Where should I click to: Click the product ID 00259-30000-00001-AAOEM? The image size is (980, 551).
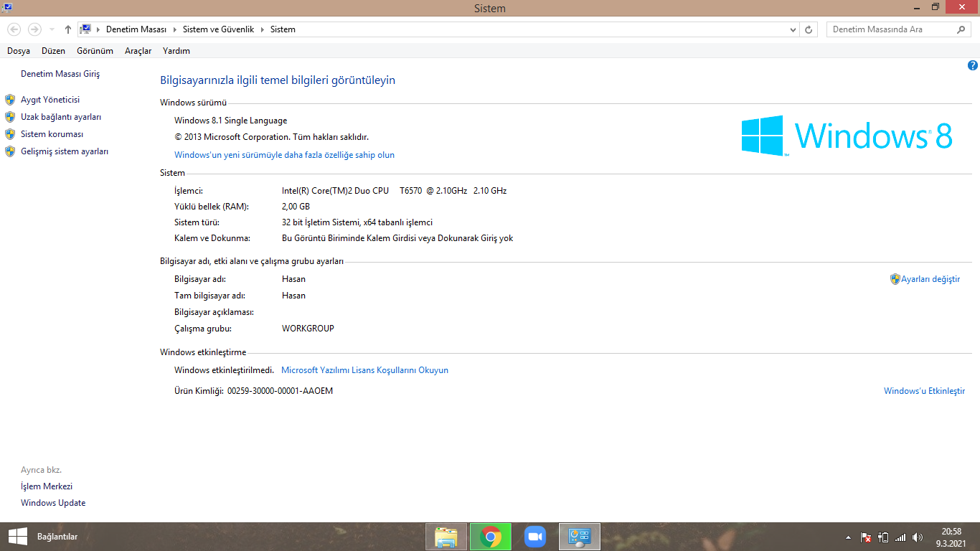click(280, 391)
